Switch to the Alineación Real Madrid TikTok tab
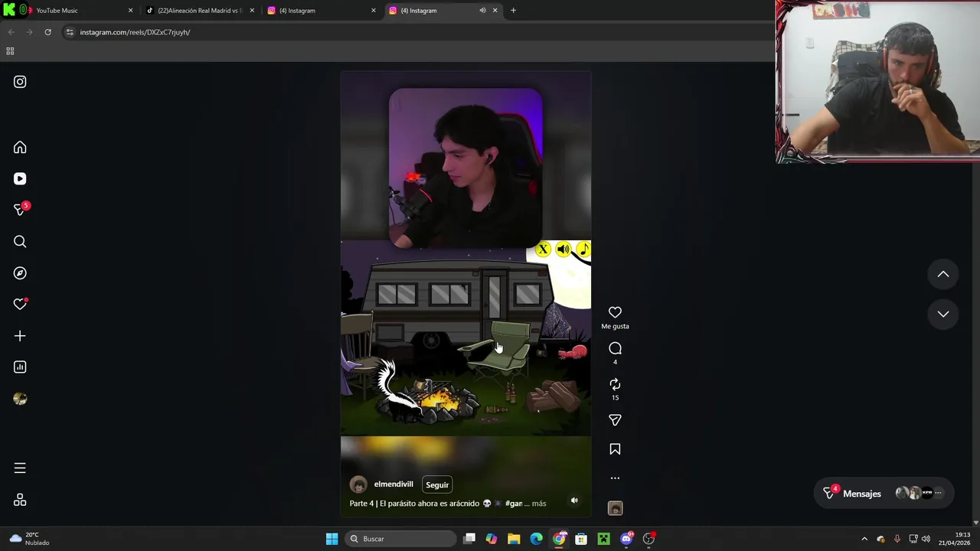Image resolution: width=980 pixels, height=551 pixels. (x=201, y=11)
